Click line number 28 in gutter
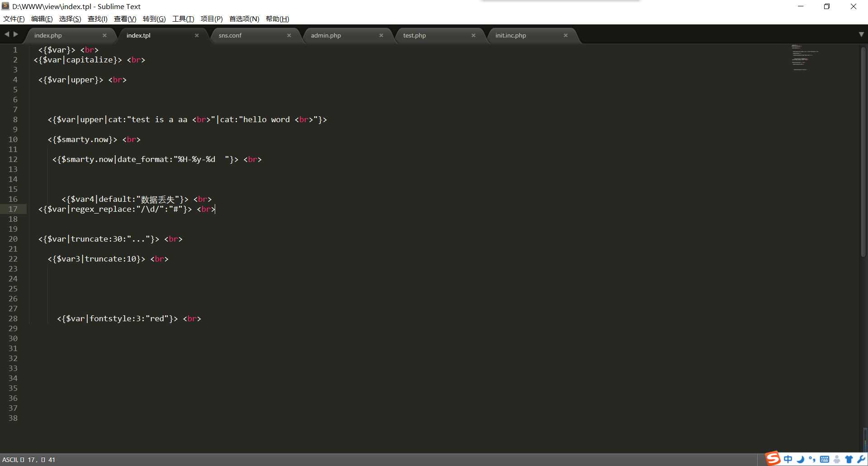This screenshot has height=466, width=868. click(x=13, y=319)
